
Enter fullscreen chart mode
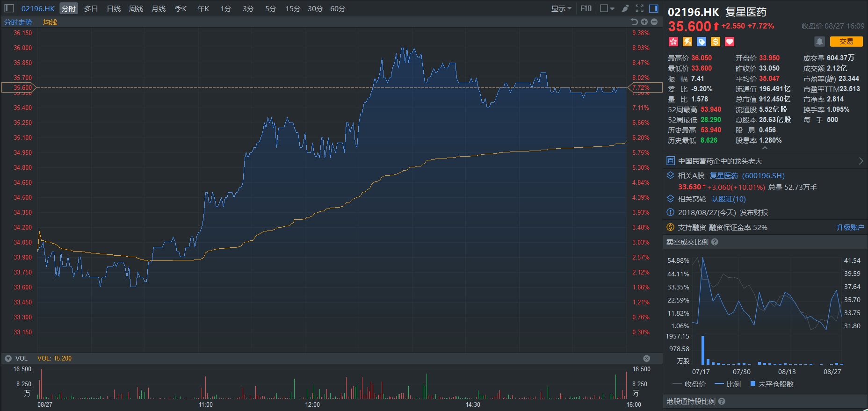click(640, 8)
